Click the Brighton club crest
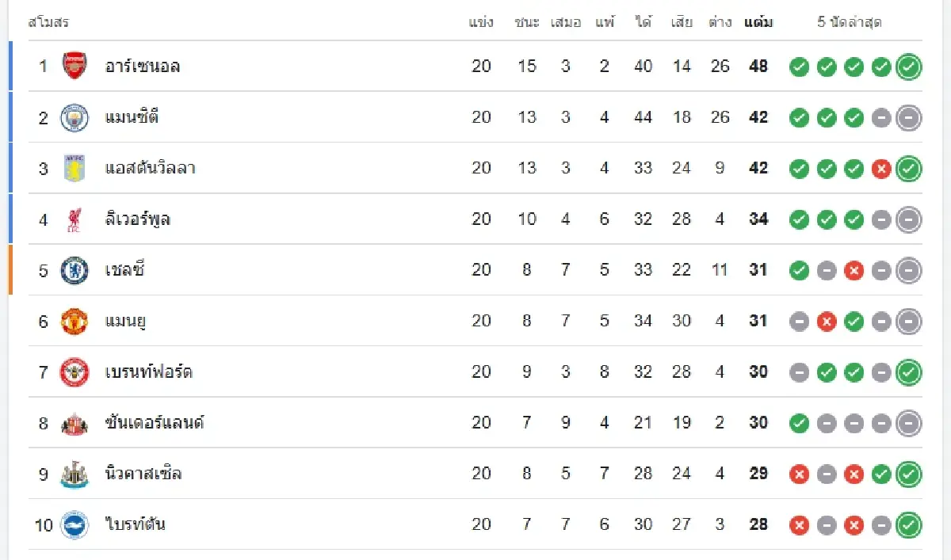Screen dimensions: 951x560 tap(75, 524)
